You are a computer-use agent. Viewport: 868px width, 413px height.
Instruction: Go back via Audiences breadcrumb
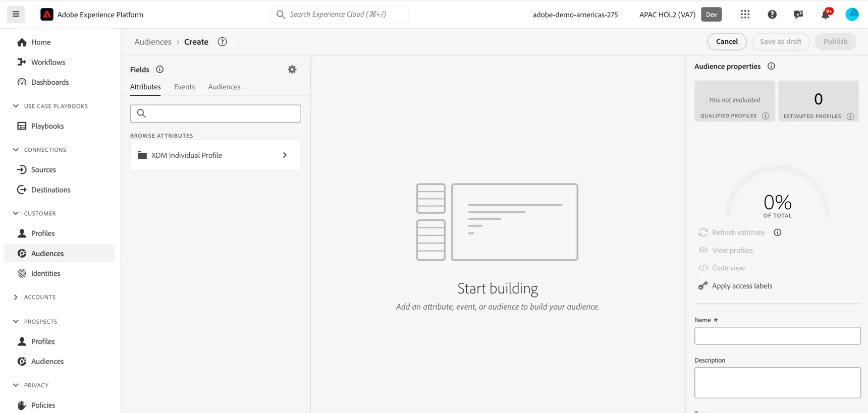tap(153, 42)
